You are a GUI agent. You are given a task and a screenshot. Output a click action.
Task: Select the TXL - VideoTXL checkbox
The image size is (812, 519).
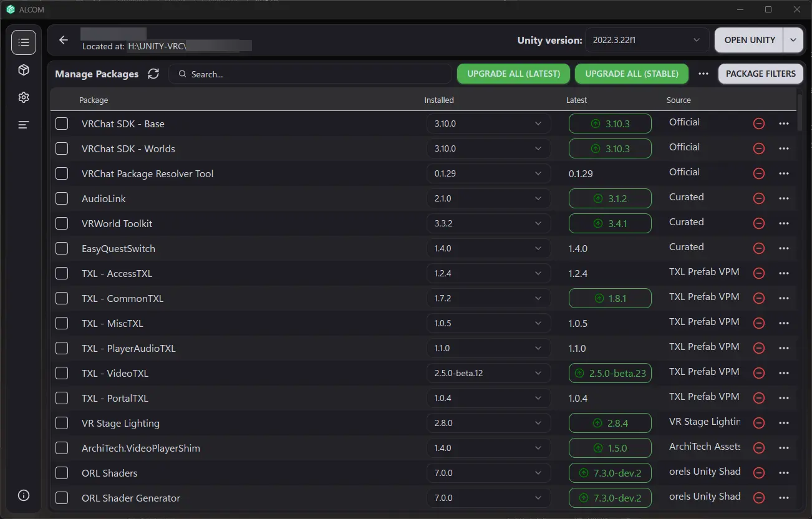point(62,373)
